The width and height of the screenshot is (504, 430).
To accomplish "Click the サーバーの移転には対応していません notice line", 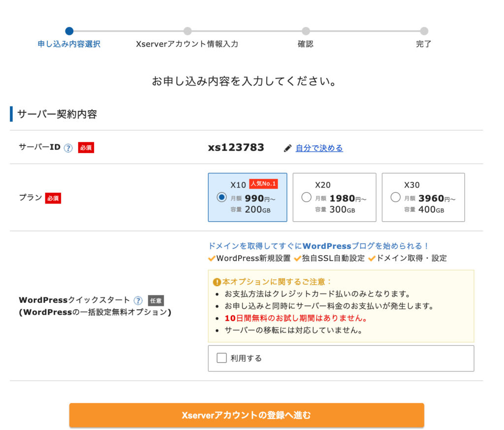I will (x=293, y=331).
